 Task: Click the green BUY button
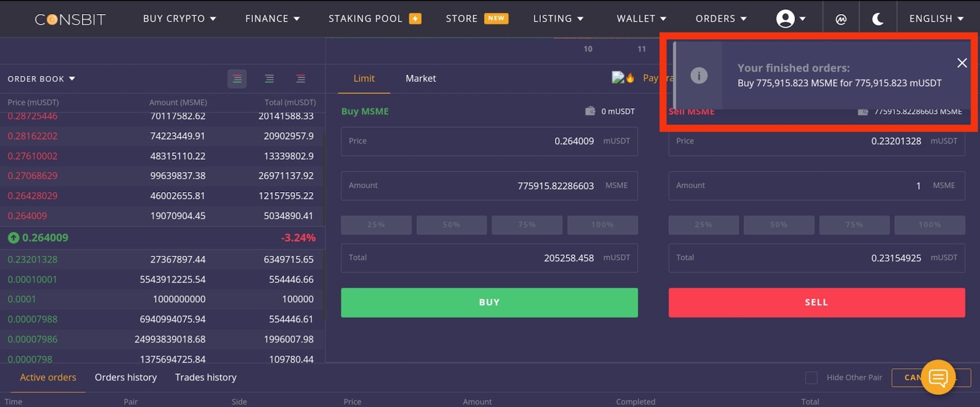(489, 302)
